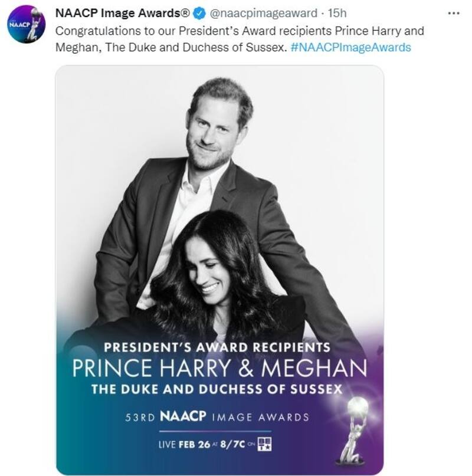This screenshot has height=476, width=472.
Task: Click "THE DUKE AND DUCHESS OF SUSSEX" poster line
Action: 217,389
